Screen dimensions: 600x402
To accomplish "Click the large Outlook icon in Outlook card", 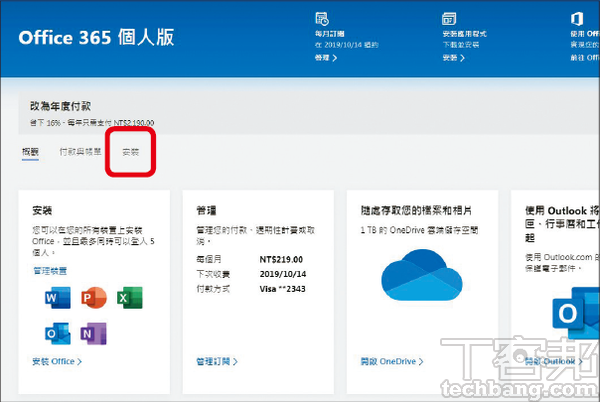I will pyautogui.click(x=576, y=313).
